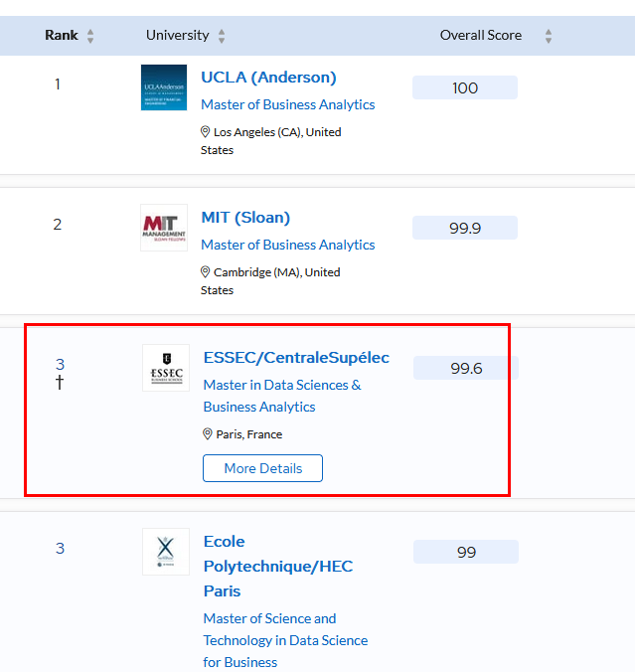
Task: Click location pin beside Paris, France
Action: coord(208,434)
